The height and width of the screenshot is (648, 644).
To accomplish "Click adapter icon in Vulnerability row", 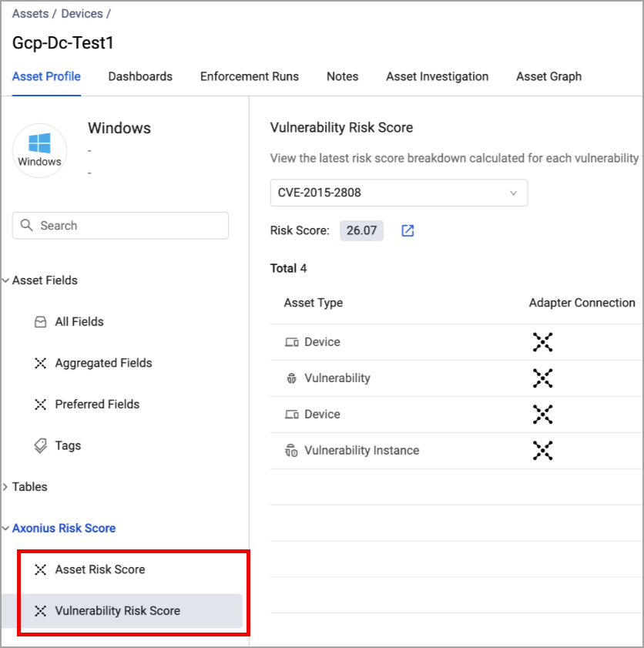I will pos(543,378).
